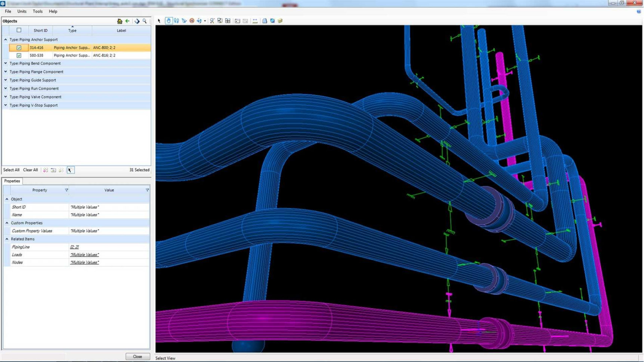Uncheck the checkbox for item 314-416

coord(19,47)
